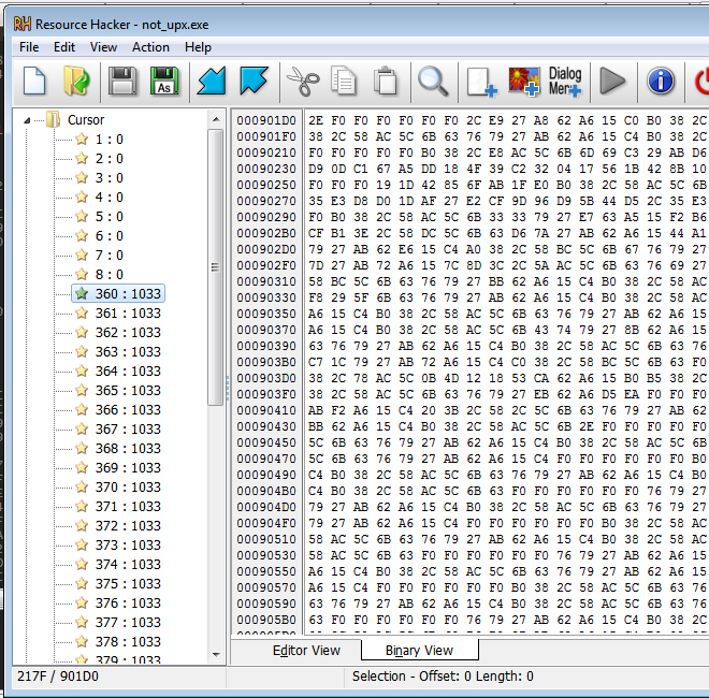Click hex offset 00090410 in binary view
The width and height of the screenshot is (709, 698).
pos(266,410)
